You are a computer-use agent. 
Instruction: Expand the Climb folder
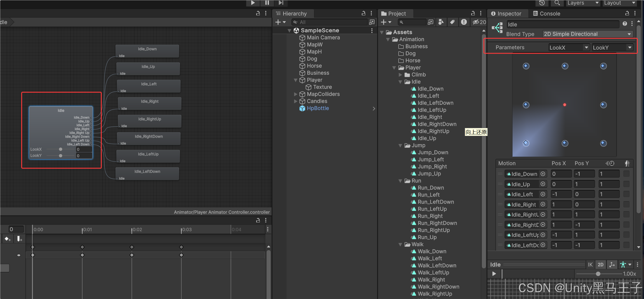click(400, 75)
